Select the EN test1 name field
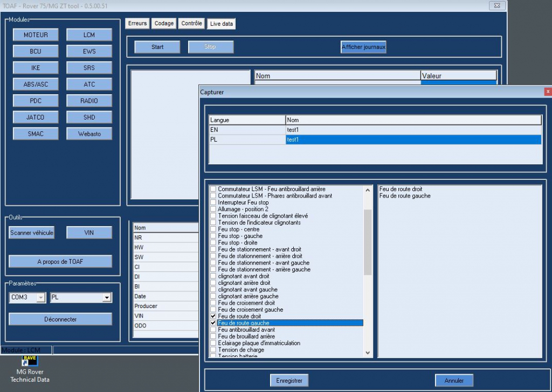This screenshot has width=552, height=392. coord(413,130)
